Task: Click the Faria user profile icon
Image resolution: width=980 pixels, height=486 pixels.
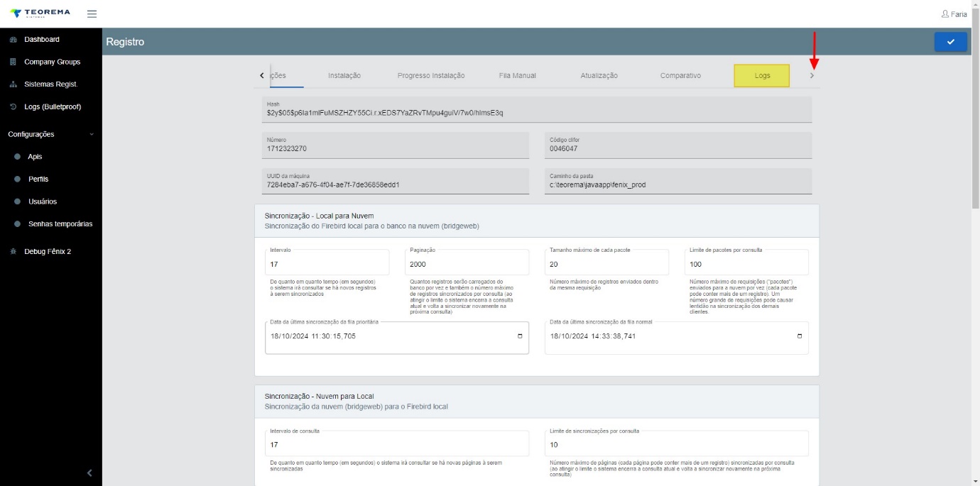Action: click(944, 14)
